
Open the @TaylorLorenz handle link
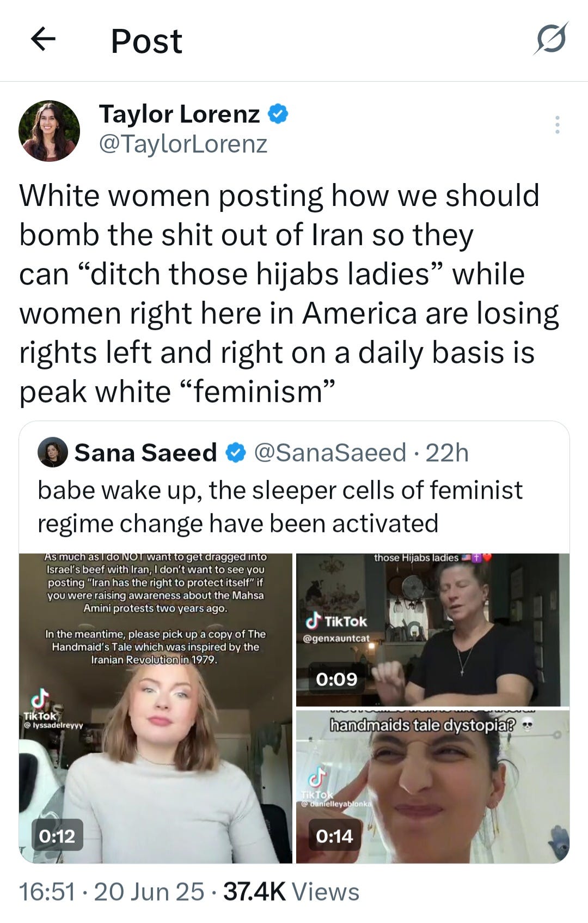pos(183,144)
